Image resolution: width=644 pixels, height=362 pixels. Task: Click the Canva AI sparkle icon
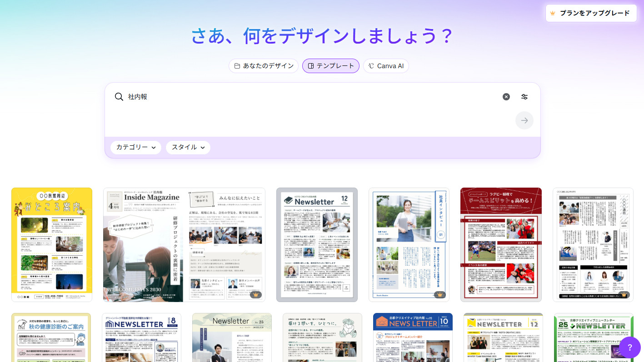tap(371, 66)
